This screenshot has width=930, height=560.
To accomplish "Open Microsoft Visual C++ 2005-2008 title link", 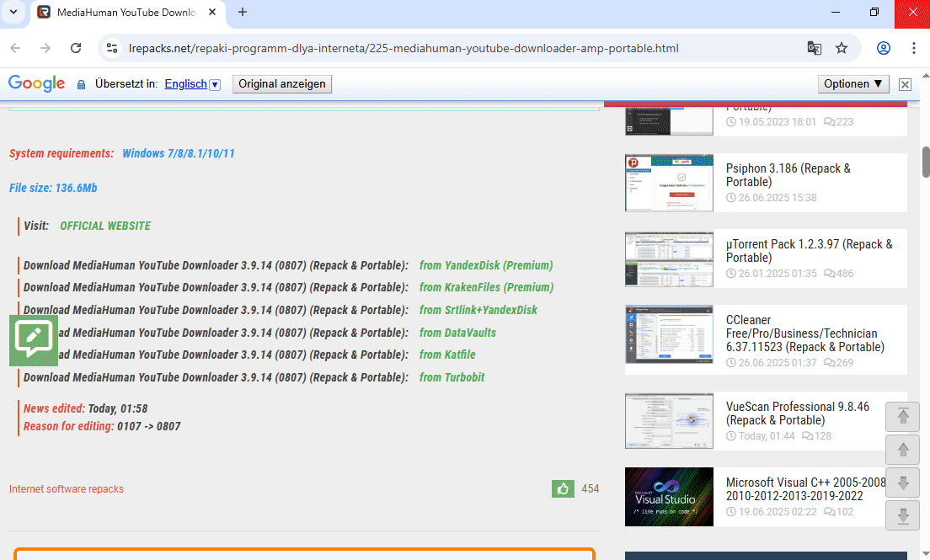I will tap(806, 489).
